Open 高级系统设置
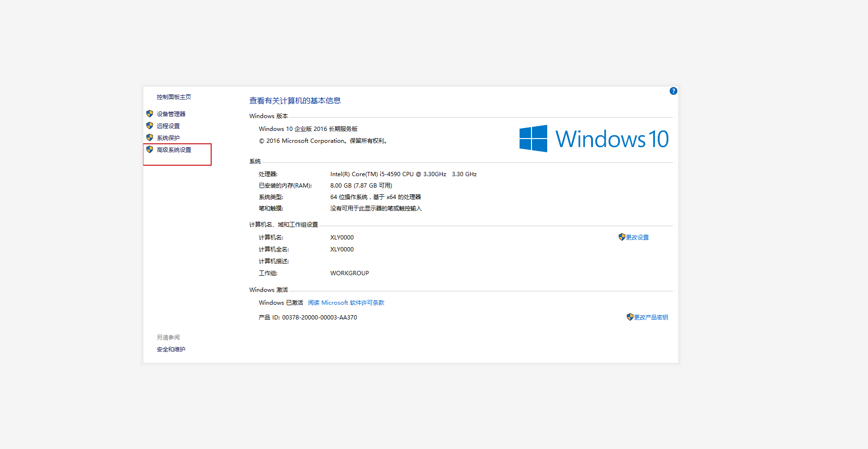This screenshot has height=449, width=868. pos(174,150)
